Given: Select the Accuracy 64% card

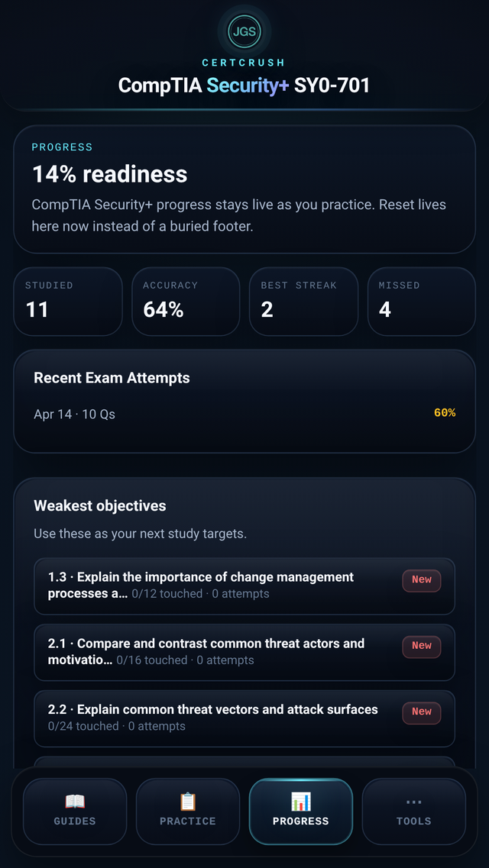Looking at the screenshot, I should [x=186, y=301].
